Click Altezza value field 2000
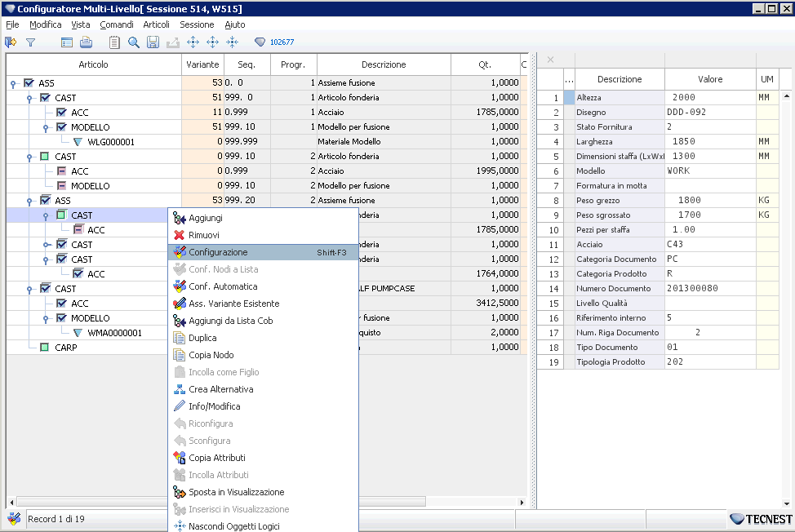 710,97
